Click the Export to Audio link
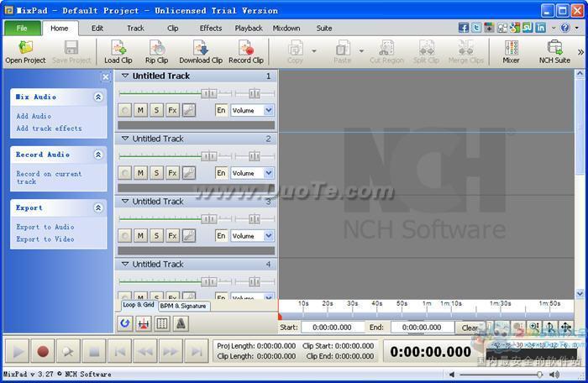 pos(45,227)
